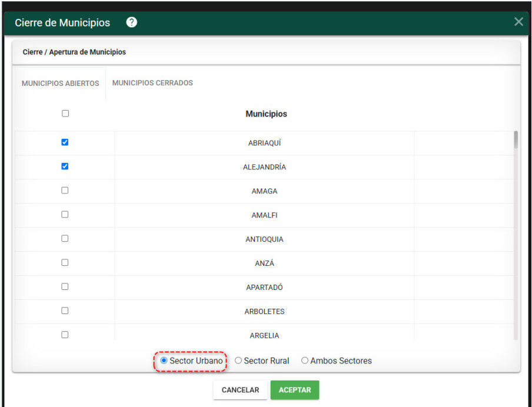Check the ARGELIA checkbox
532x407 pixels.
[65, 335]
